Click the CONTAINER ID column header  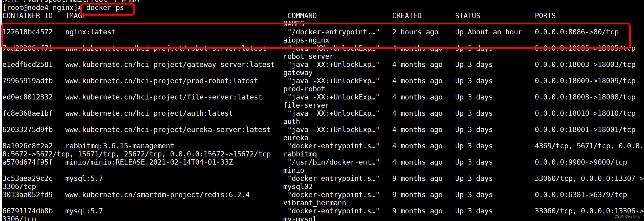pos(28,16)
